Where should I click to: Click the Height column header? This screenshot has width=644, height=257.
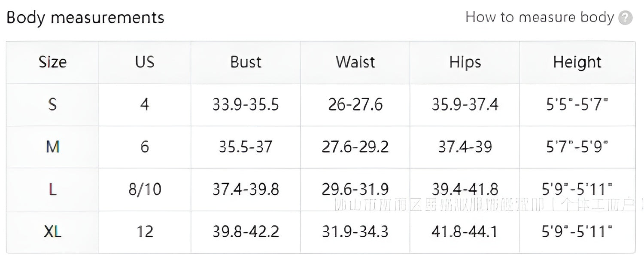577,62
